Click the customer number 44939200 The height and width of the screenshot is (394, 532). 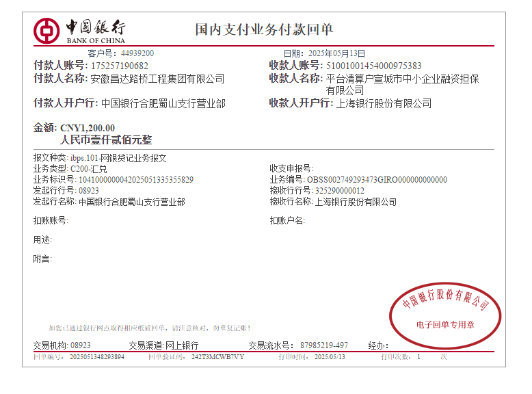137,53
